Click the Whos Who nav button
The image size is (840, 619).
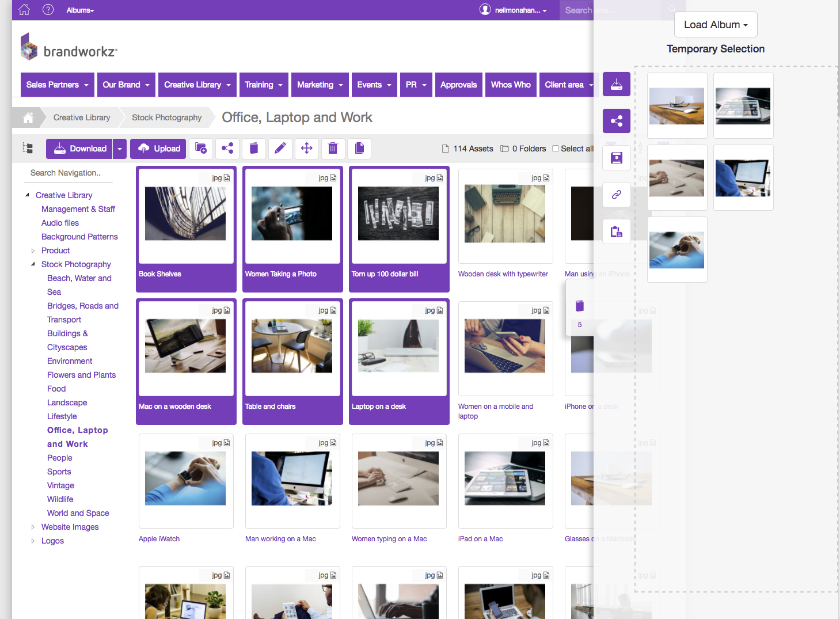(511, 85)
